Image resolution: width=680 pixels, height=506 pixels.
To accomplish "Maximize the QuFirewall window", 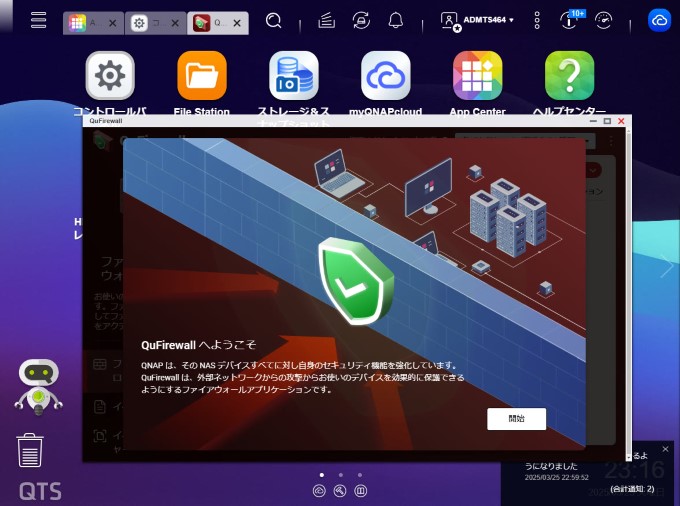I will (607, 121).
